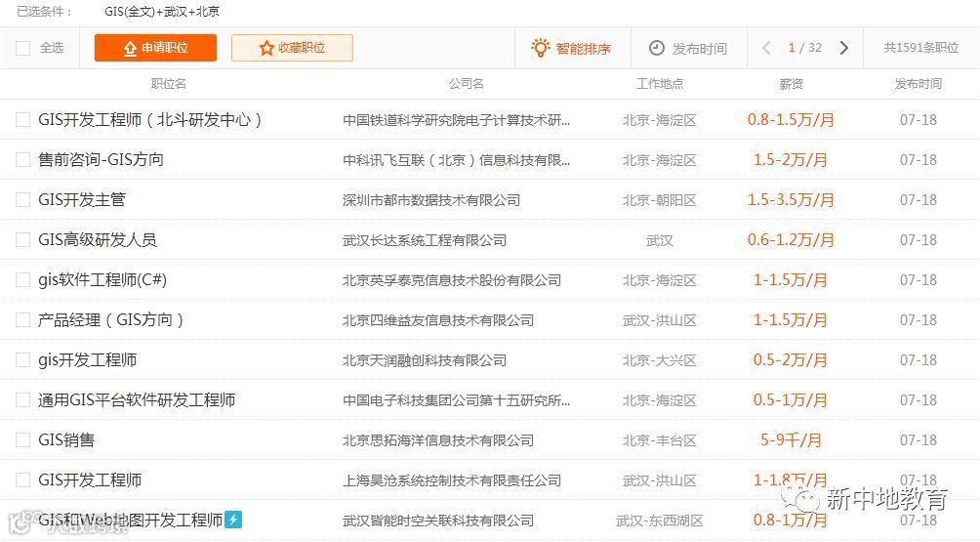Open job GIS销售
The image size is (980, 542).
coord(66,439)
